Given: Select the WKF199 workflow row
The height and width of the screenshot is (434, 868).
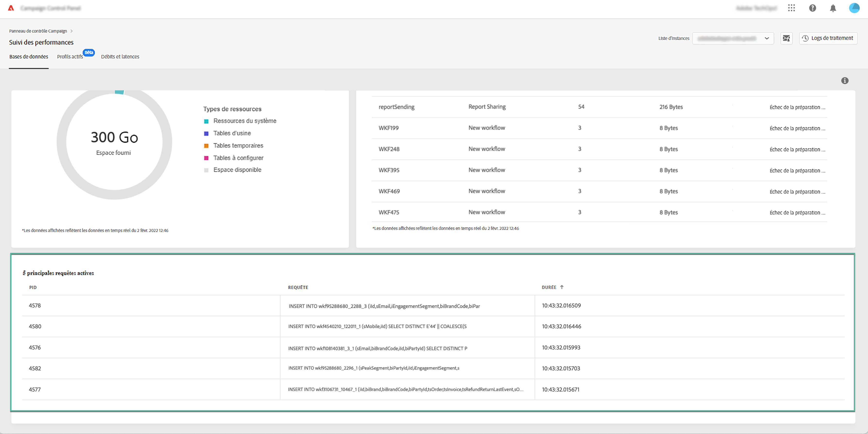Looking at the screenshot, I should 389,128.
